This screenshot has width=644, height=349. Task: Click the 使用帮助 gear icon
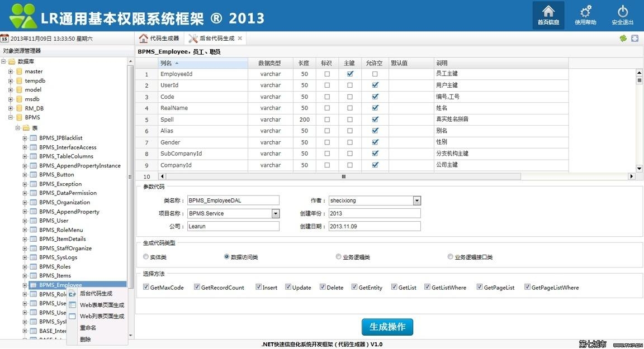(585, 12)
